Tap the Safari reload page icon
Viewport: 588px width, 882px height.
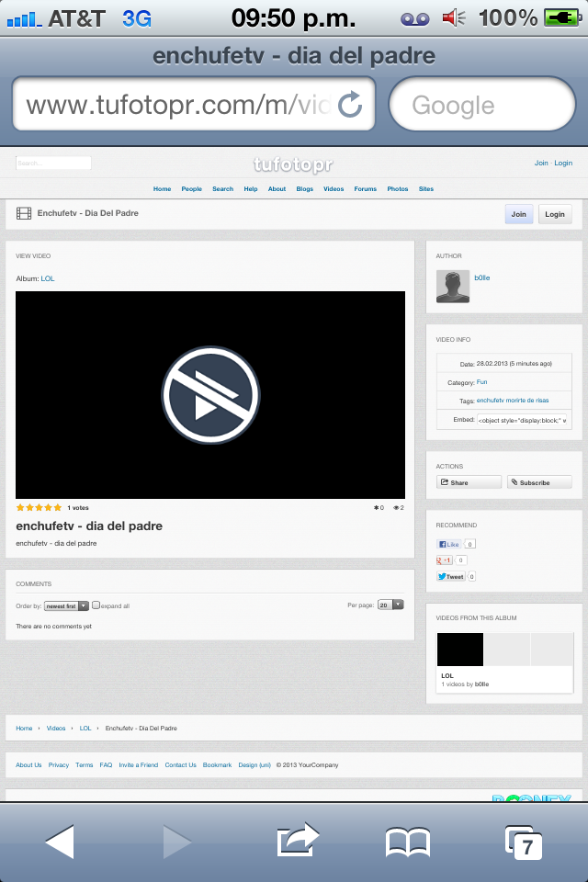point(350,105)
